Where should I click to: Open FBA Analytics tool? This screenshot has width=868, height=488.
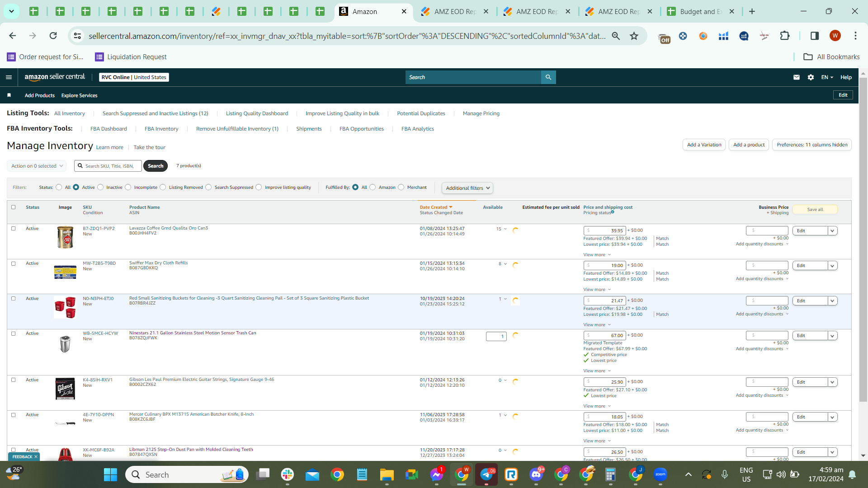click(418, 129)
